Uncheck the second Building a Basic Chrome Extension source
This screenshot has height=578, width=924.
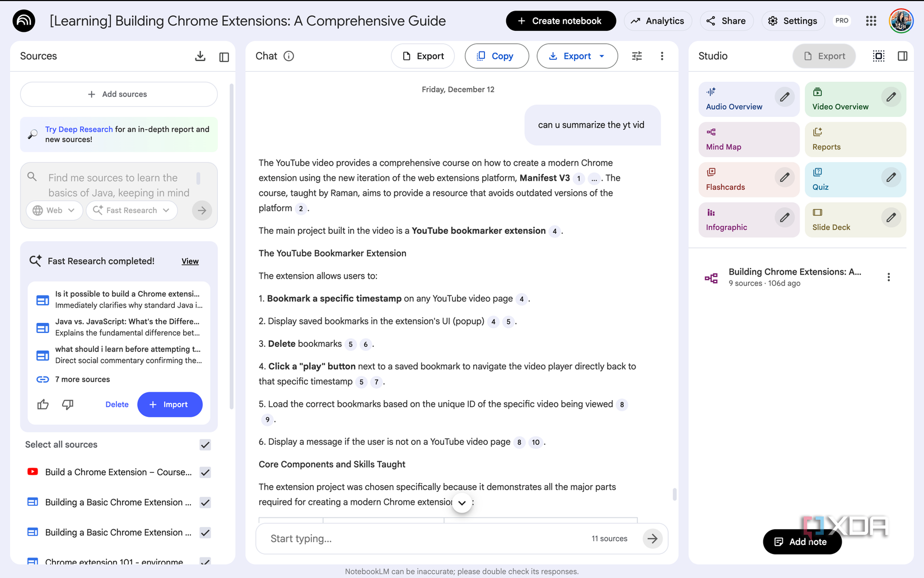coord(206,533)
